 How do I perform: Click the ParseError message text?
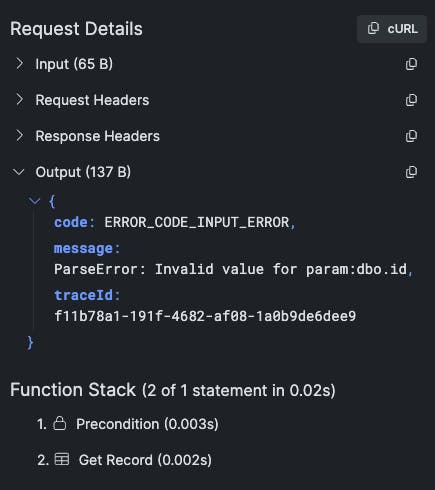pyautogui.click(x=231, y=269)
